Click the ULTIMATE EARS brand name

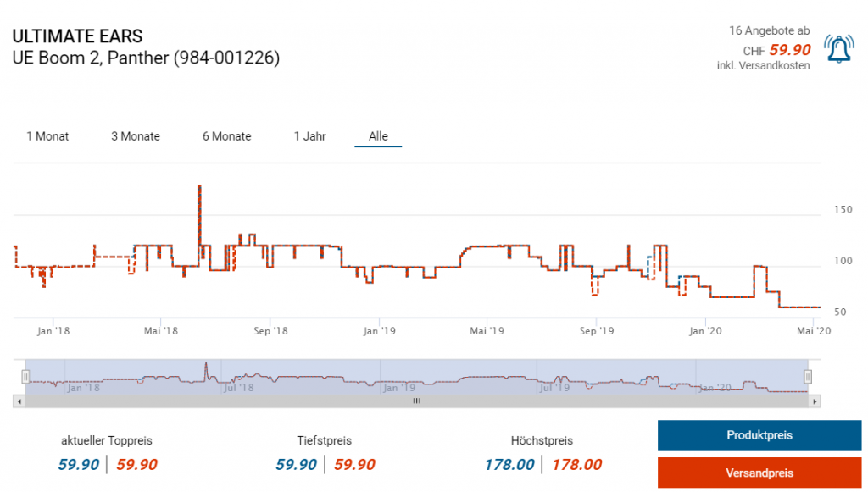click(x=77, y=36)
